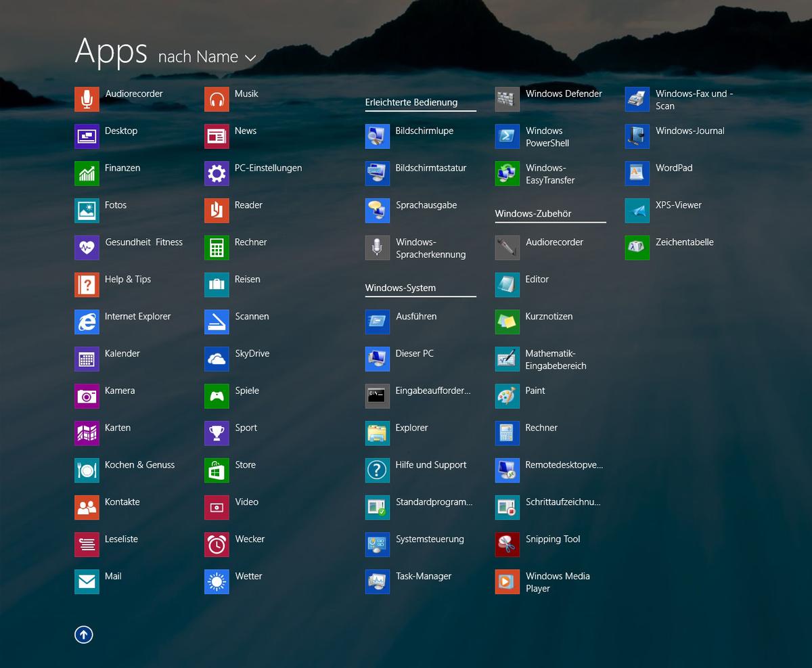Click the up-arrow button to return to Start

[84, 635]
